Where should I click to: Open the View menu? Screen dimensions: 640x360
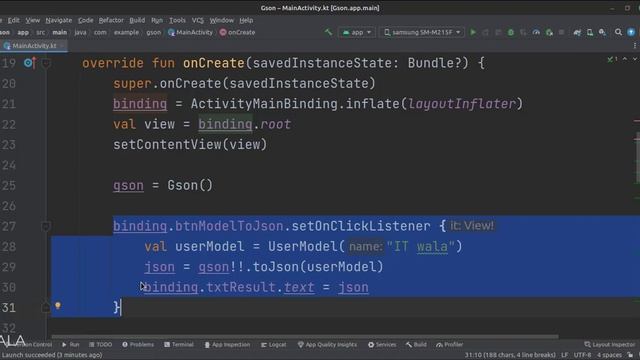pyautogui.click(x=33, y=20)
